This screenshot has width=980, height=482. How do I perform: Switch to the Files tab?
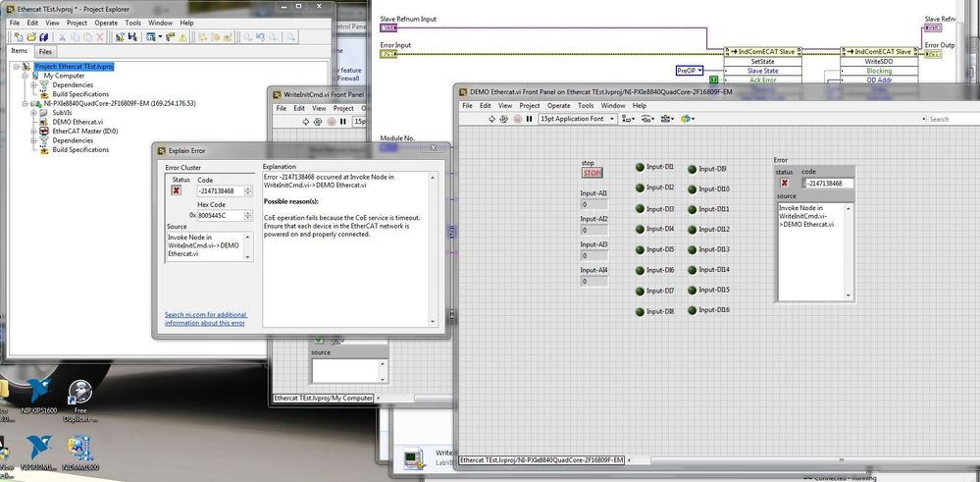point(46,52)
